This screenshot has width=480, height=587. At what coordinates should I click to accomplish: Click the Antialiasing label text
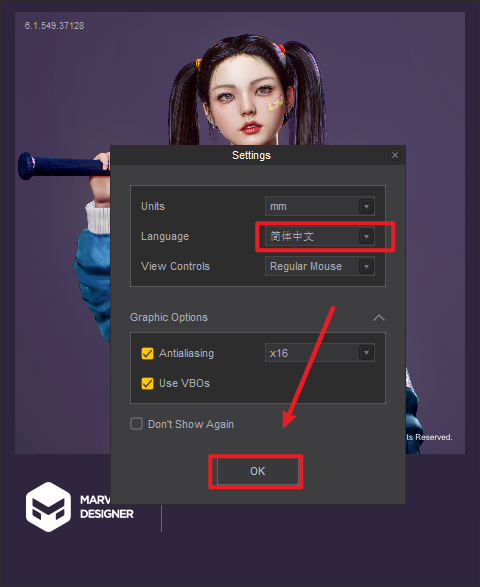click(186, 353)
